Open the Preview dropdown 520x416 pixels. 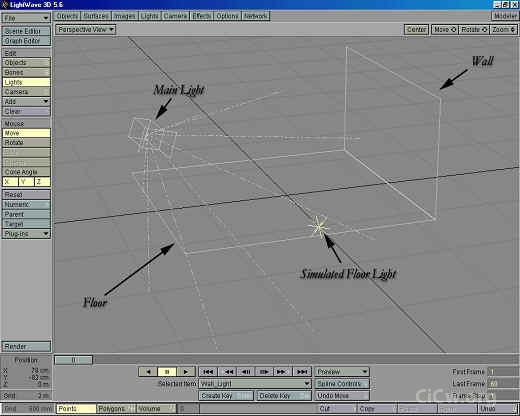[x=342, y=372]
